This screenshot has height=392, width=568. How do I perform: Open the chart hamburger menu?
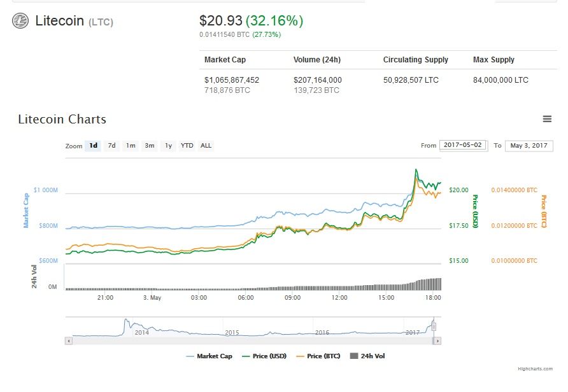(x=547, y=119)
